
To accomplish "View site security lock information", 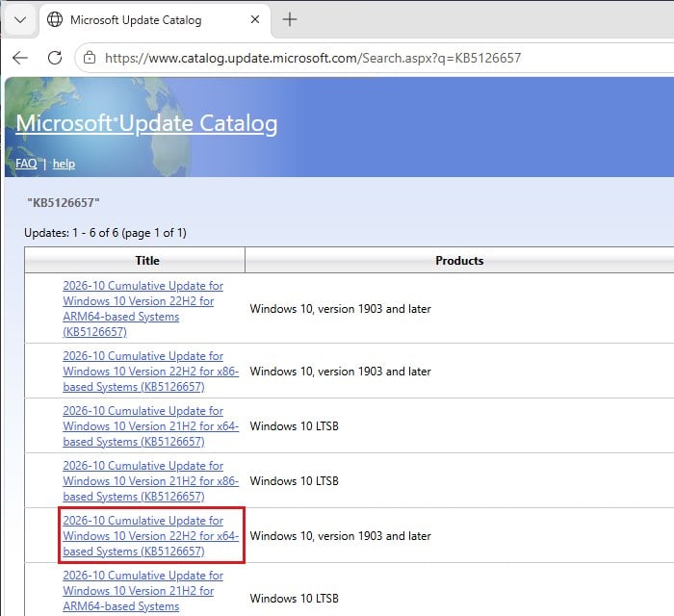I will [90, 58].
